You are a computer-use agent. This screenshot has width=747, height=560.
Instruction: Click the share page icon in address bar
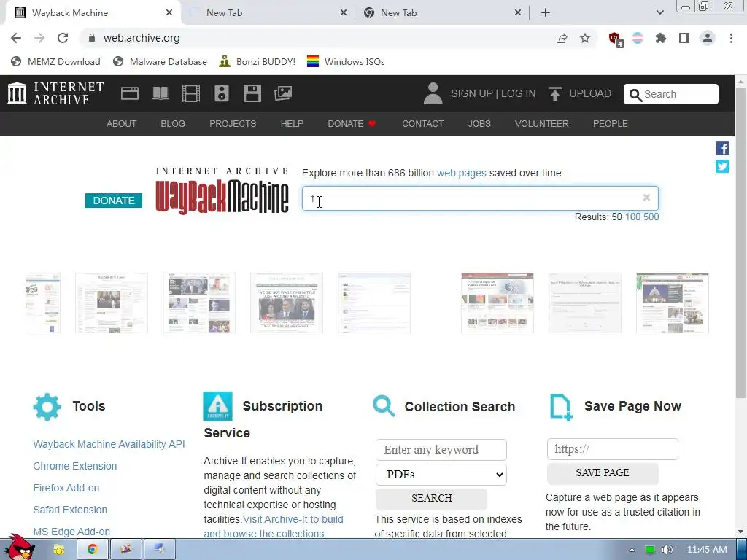562,38
